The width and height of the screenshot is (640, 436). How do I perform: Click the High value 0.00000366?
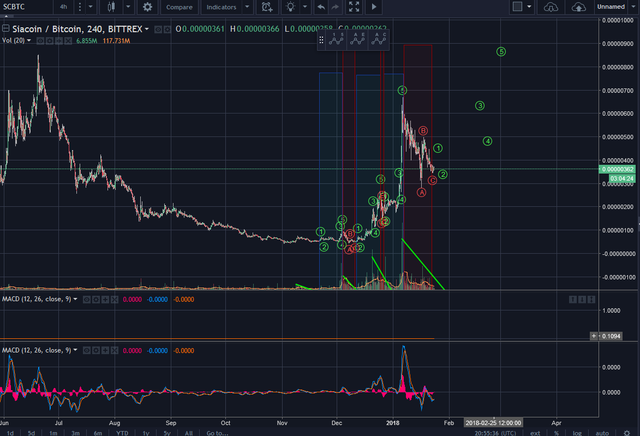click(x=258, y=29)
